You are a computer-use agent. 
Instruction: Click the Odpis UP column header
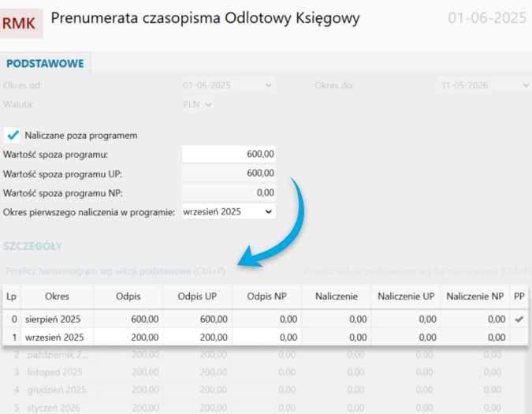point(199,297)
